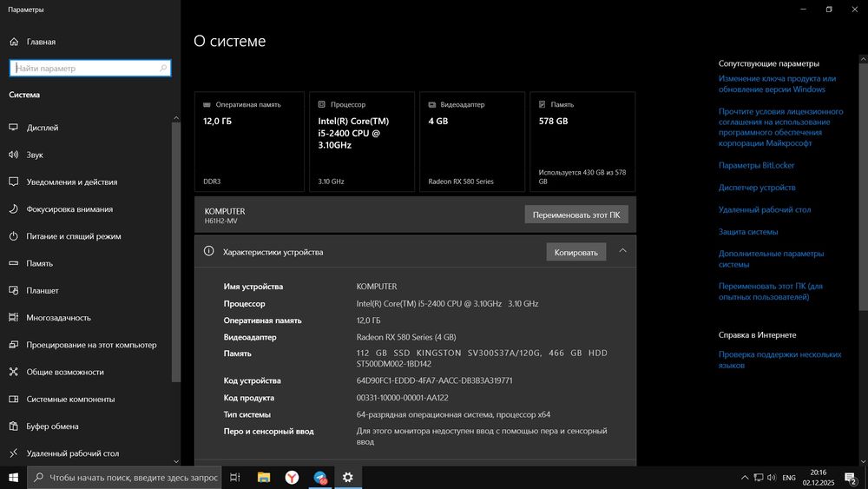Open license agreement terms link
868x489 pixels.
[780, 127]
